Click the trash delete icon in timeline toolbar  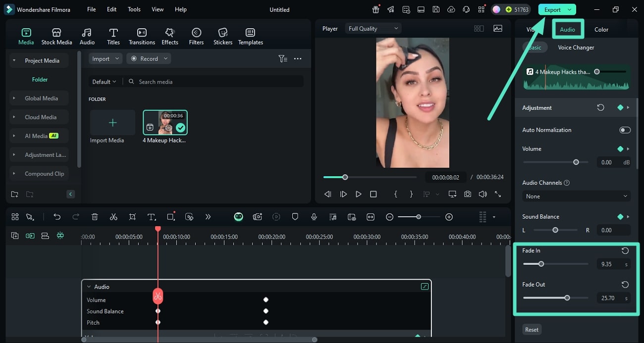tap(95, 217)
